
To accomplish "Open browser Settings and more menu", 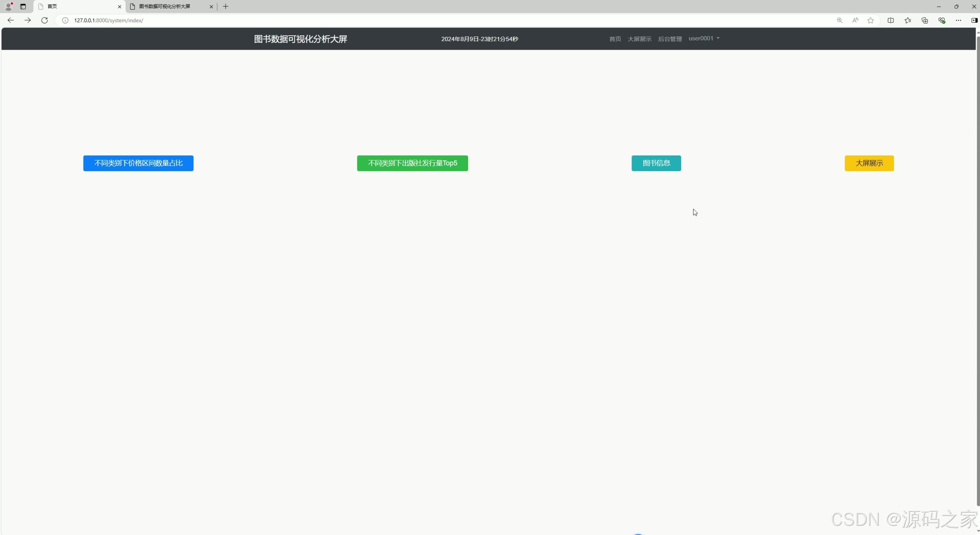I will [958, 20].
